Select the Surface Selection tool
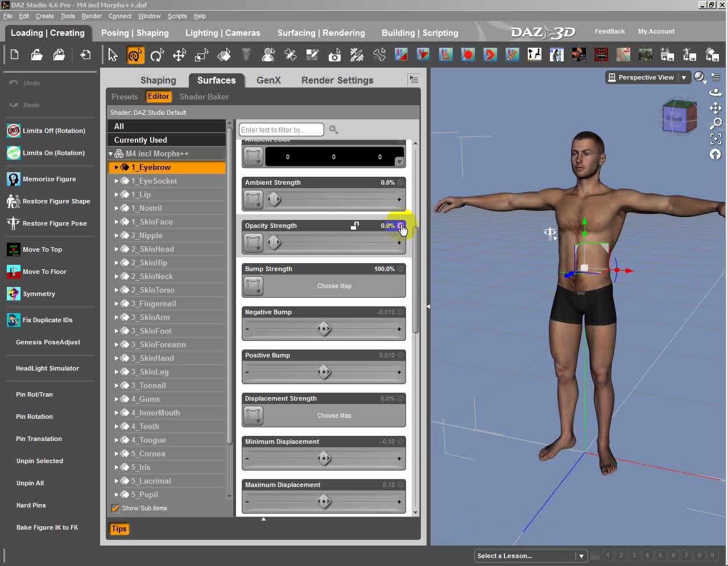The height and width of the screenshot is (566, 728). pyautogui.click(x=224, y=55)
